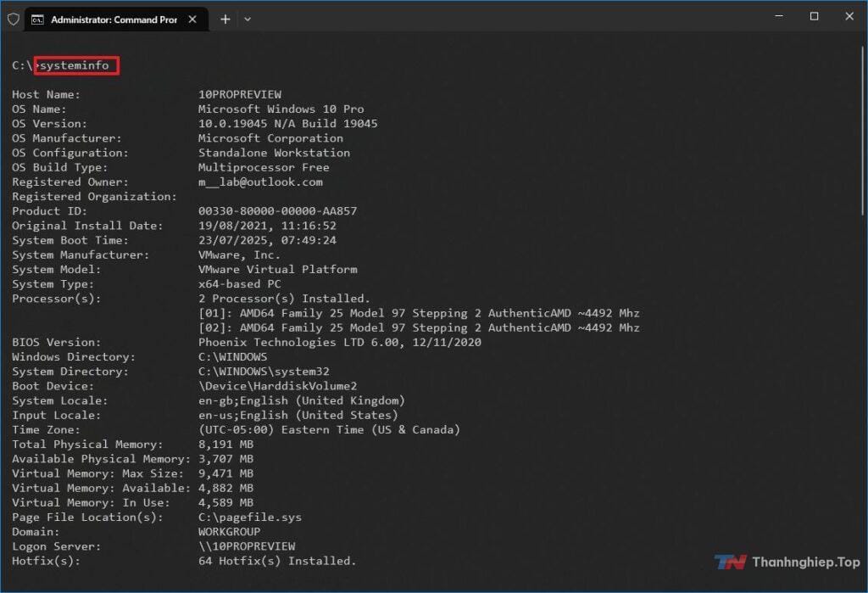Click the shield icon in the title bar

pos(14,20)
